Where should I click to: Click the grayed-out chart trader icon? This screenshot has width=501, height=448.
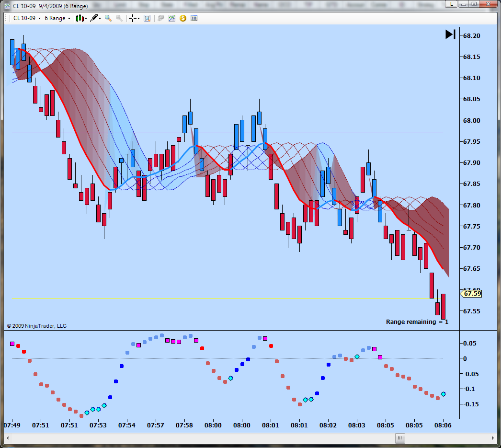161,18
